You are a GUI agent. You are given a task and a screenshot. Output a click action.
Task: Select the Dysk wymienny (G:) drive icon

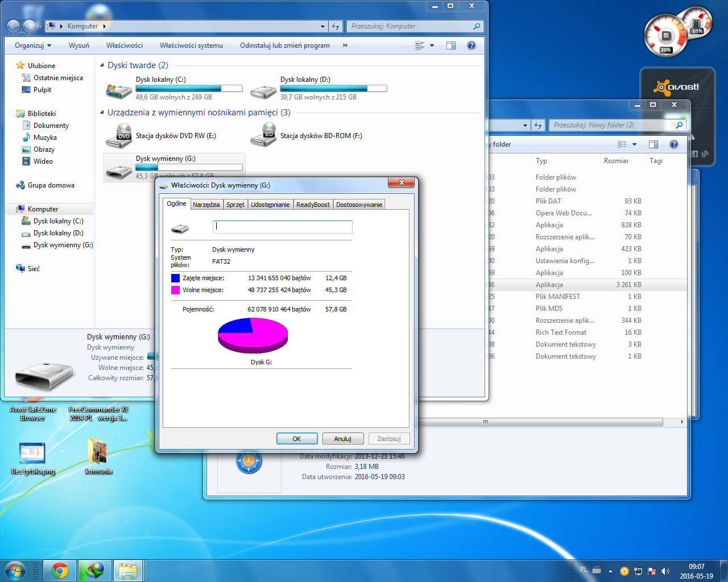point(119,171)
